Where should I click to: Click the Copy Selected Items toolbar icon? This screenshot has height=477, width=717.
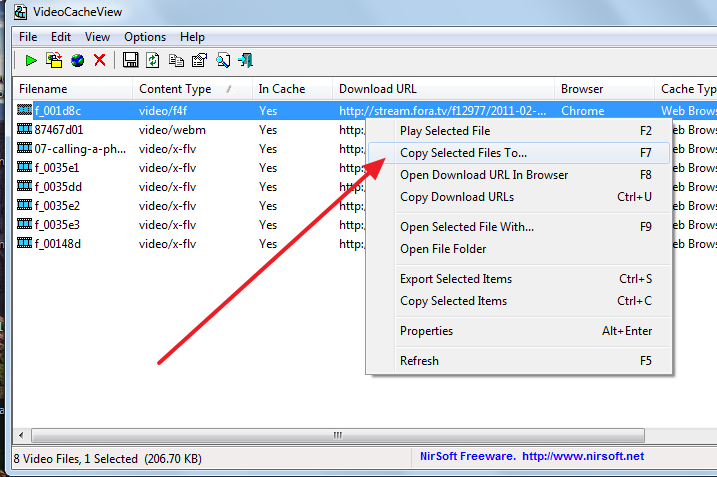click(x=176, y=60)
